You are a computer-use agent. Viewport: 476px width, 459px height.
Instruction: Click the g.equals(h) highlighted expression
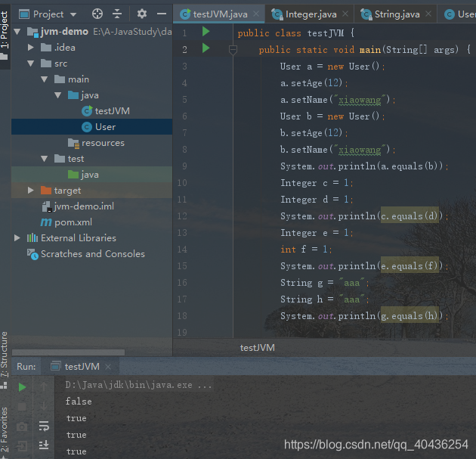[410, 315]
